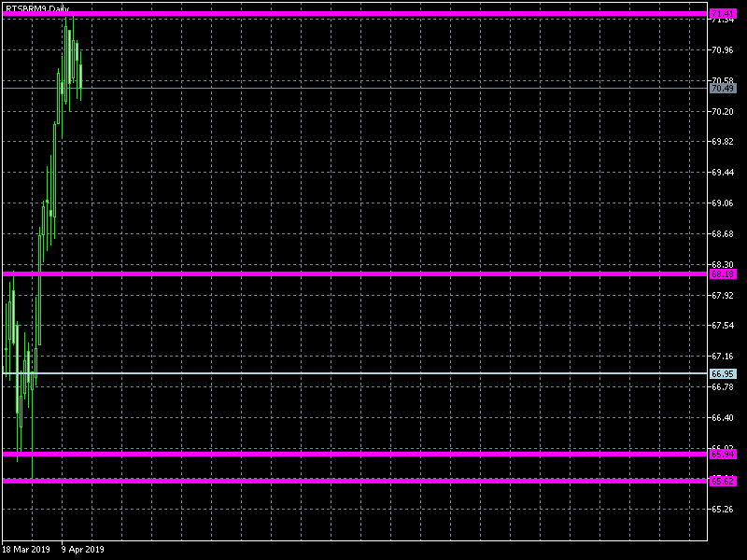Screen dimensions: 747x560
Task: Click the 68.68 price scale label
Action: click(722, 234)
